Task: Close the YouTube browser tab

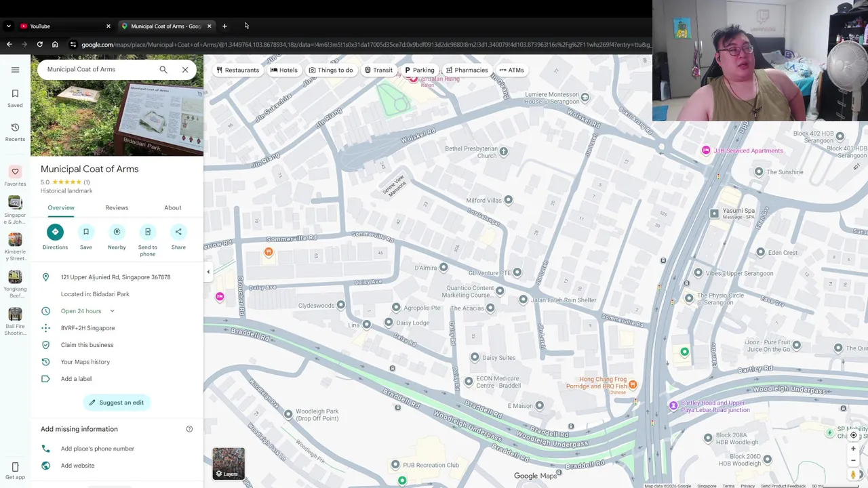Action: pos(108,26)
